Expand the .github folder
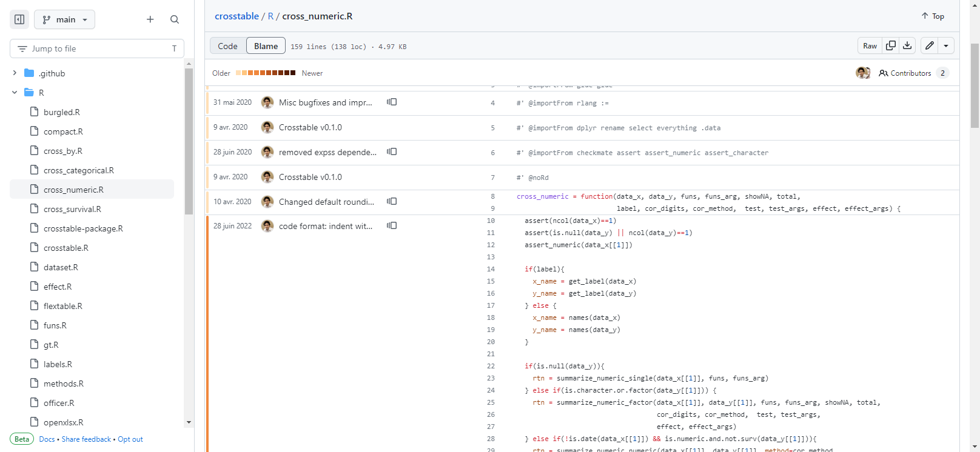The height and width of the screenshot is (452, 980). [x=15, y=73]
